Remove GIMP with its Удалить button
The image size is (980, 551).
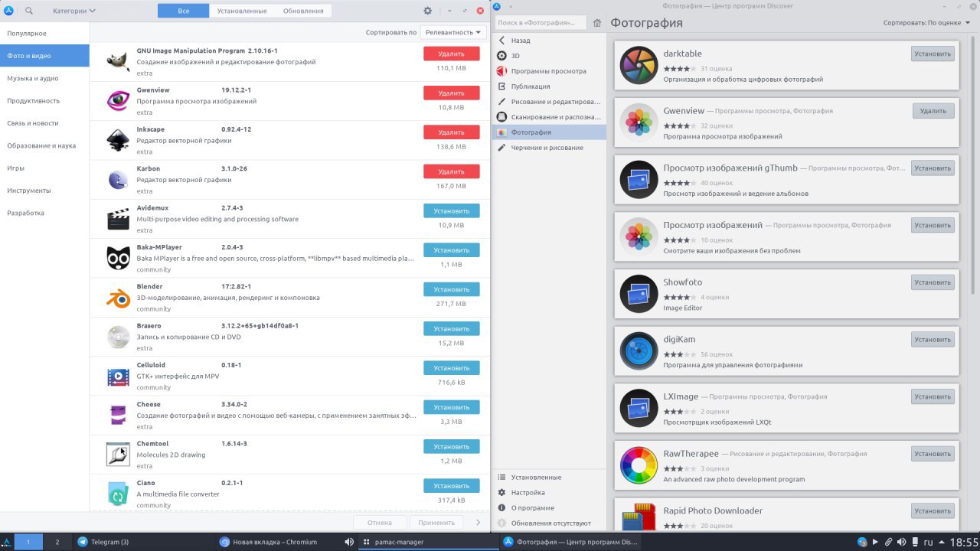tap(452, 54)
